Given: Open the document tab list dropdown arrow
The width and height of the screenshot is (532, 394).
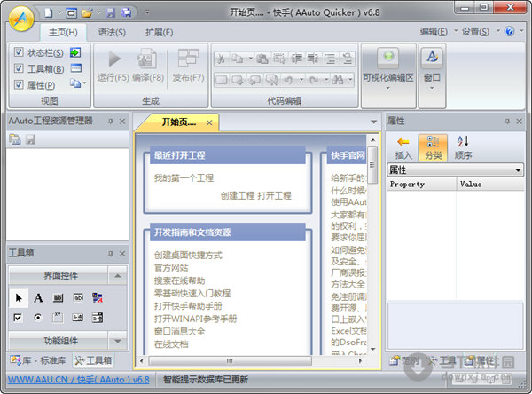Looking at the screenshot, I should [x=373, y=122].
